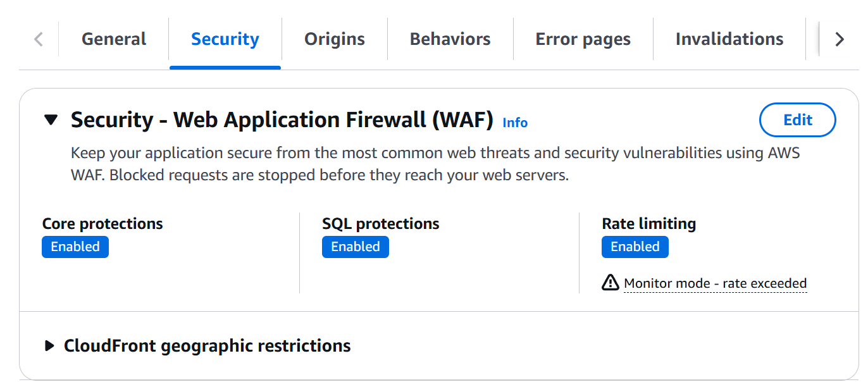This screenshot has width=868, height=382.
Task: Click the Monitor mode - rate exceeded link
Action: pyautogui.click(x=715, y=283)
